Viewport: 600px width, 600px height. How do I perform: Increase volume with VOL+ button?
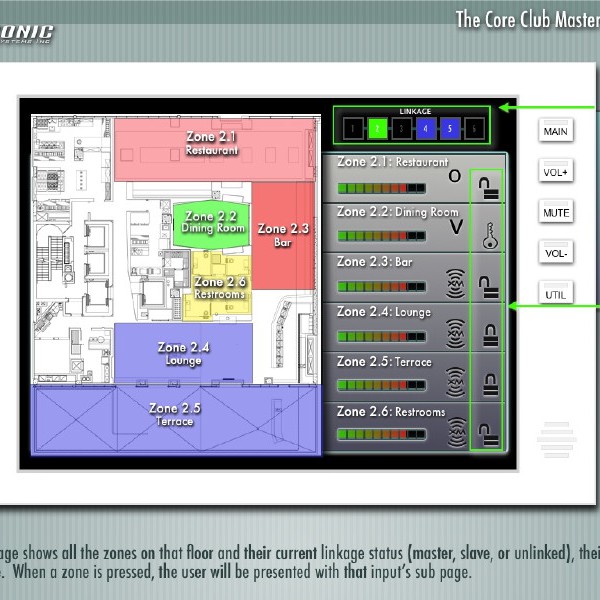coord(556,172)
